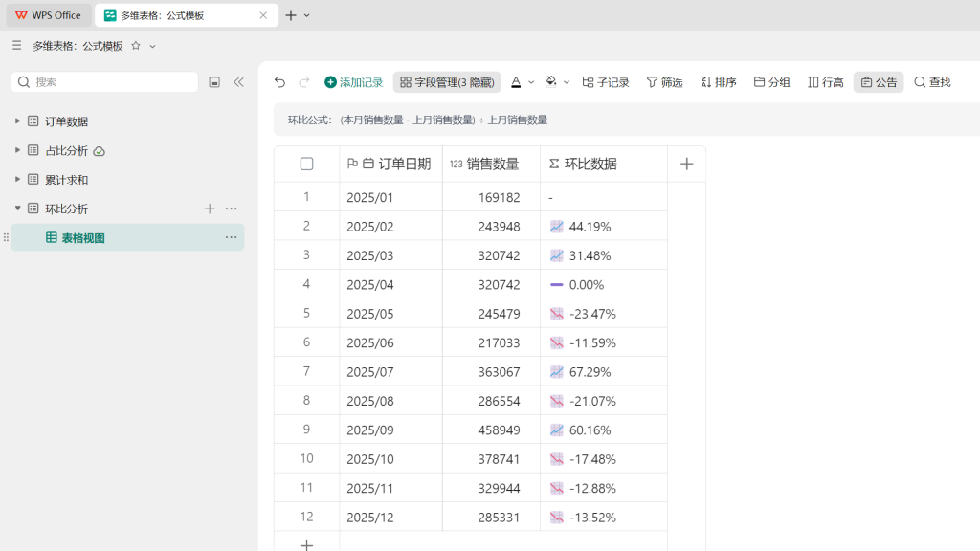Click the check badge beside 占比分析
Screen dimensions: 980x551
(x=99, y=151)
